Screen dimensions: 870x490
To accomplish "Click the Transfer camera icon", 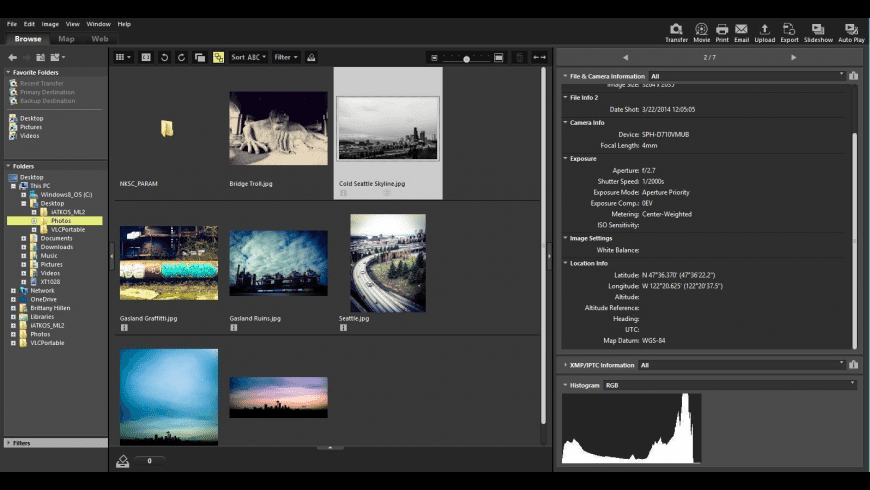I will 676,30.
